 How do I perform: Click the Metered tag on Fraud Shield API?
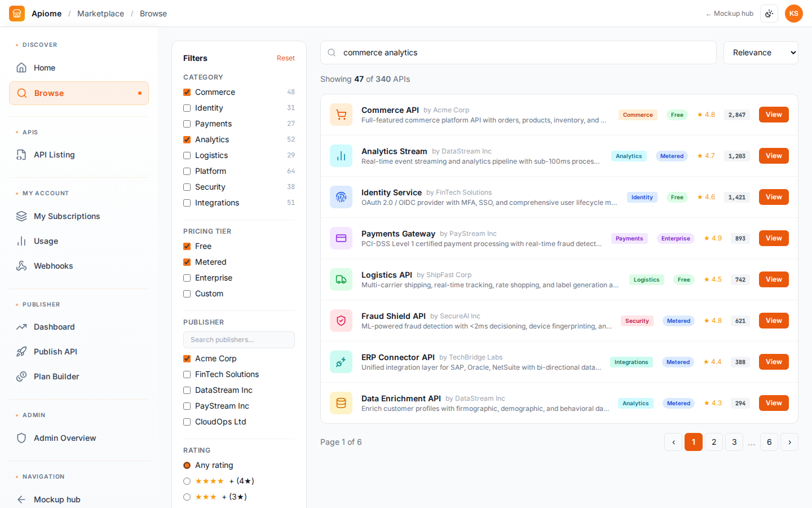point(678,321)
